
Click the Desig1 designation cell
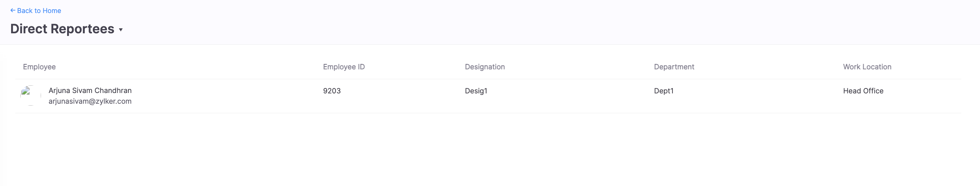476,91
